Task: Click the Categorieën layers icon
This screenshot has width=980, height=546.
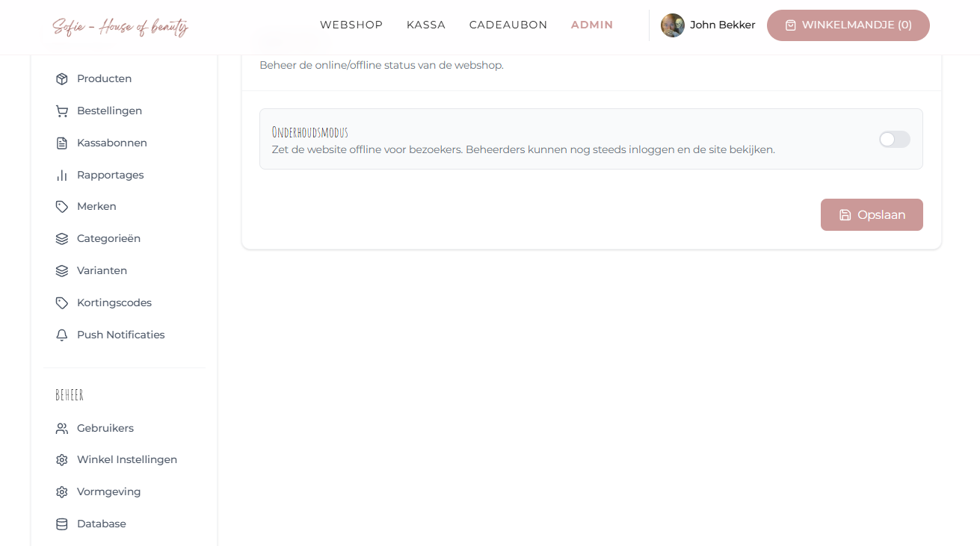Action: [x=62, y=238]
